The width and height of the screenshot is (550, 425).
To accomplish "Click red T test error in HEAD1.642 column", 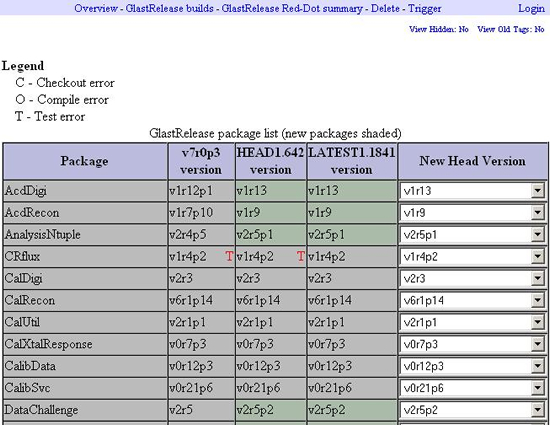I will click(301, 256).
